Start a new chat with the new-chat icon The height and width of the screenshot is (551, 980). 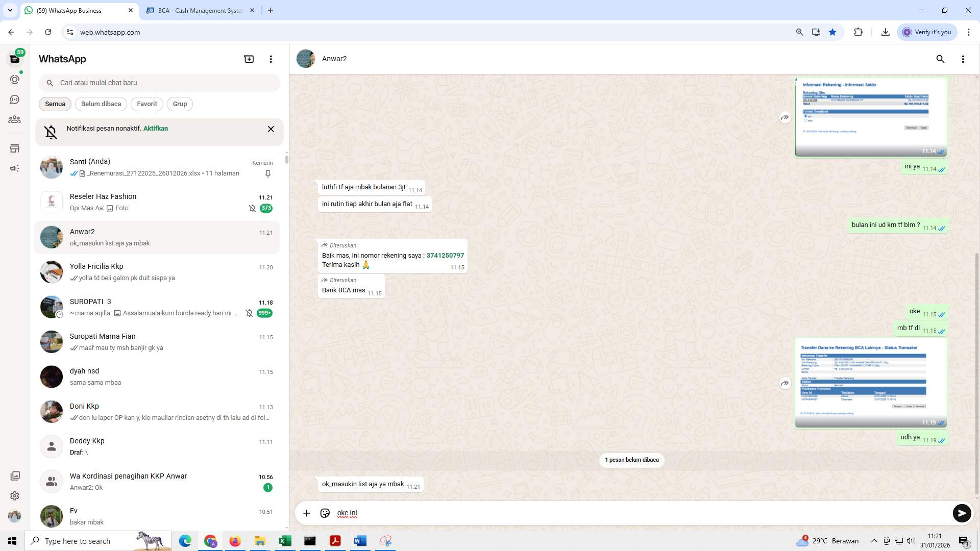(x=249, y=59)
